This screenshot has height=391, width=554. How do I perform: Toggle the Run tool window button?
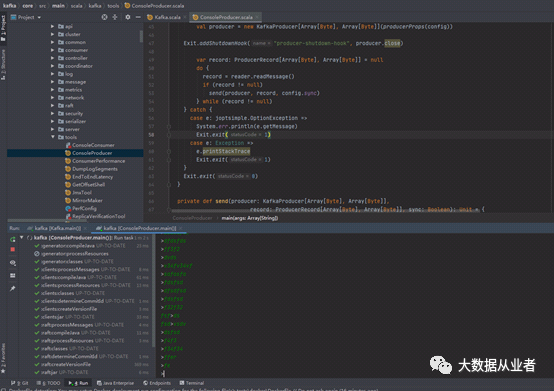(x=78, y=383)
